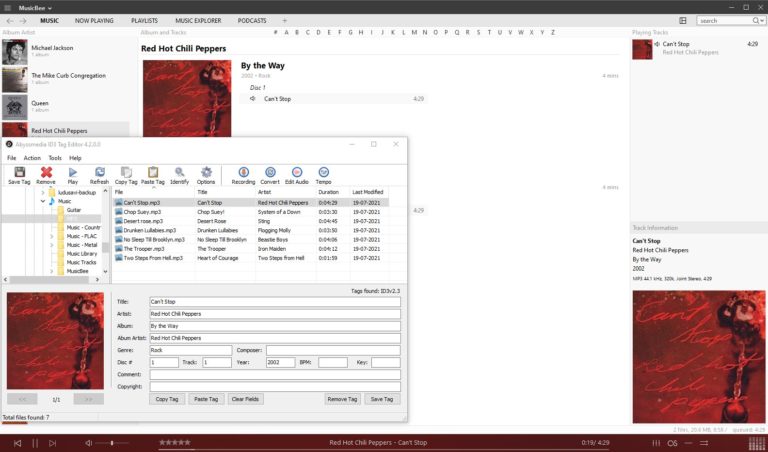Adjust the volume slider
The height and width of the screenshot is (452, 768).
click(112, 443)
